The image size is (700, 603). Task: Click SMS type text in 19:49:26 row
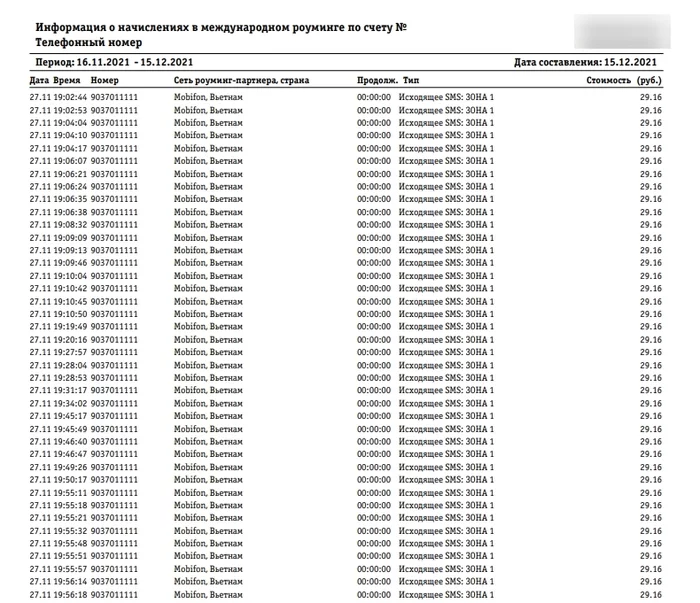[446, 467]
